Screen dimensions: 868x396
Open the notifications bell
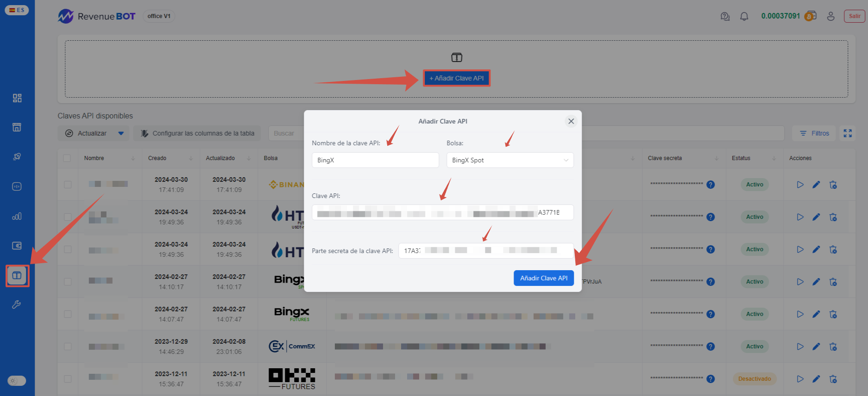click(744, 16)
